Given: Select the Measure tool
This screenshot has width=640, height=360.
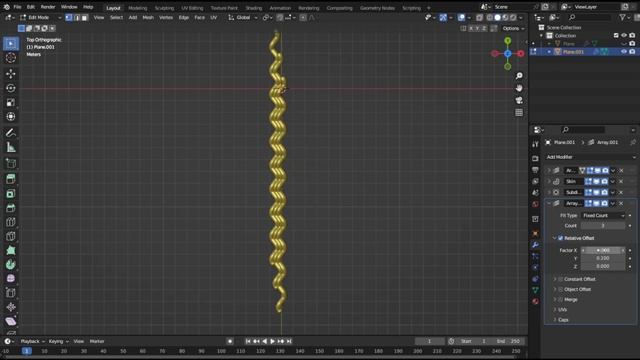Looking at the screenshot, I should pyautogui.click(x=11, y=147).
